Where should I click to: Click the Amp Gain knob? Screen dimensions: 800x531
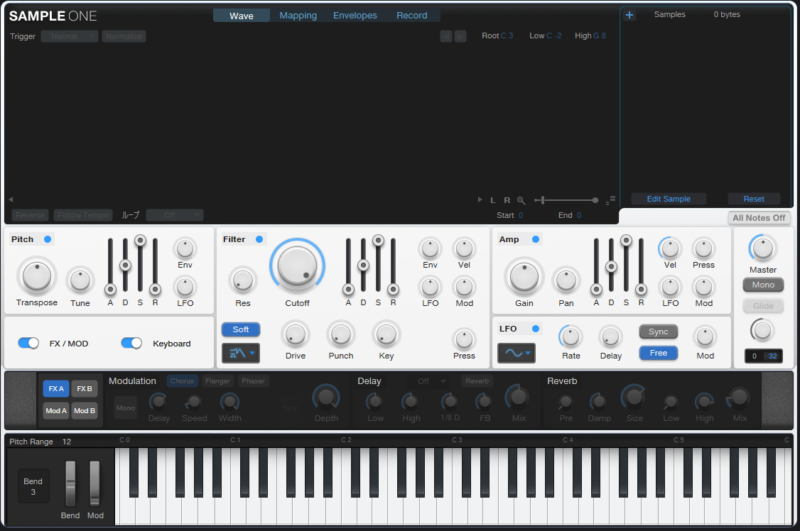(524, 275)
